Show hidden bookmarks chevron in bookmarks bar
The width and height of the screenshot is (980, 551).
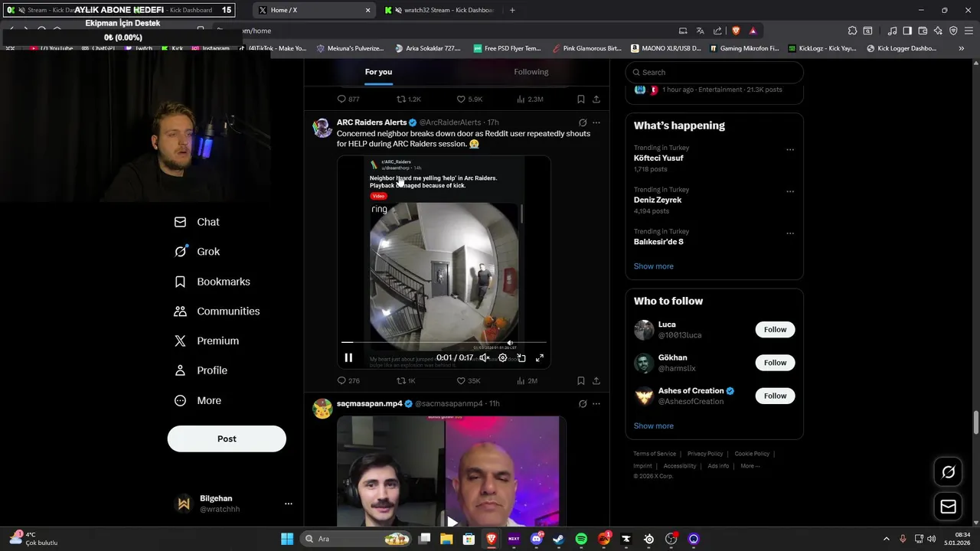tap(962, 48)
